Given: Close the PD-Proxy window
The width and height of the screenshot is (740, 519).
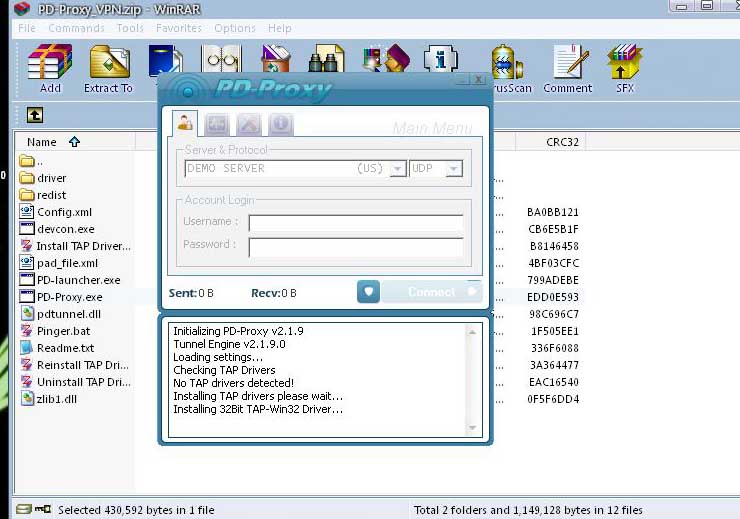Looking at the screenshot, I should 478,80.
